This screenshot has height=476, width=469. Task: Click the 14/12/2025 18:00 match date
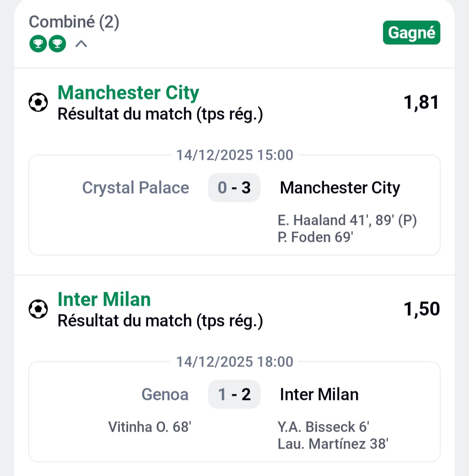234,361
